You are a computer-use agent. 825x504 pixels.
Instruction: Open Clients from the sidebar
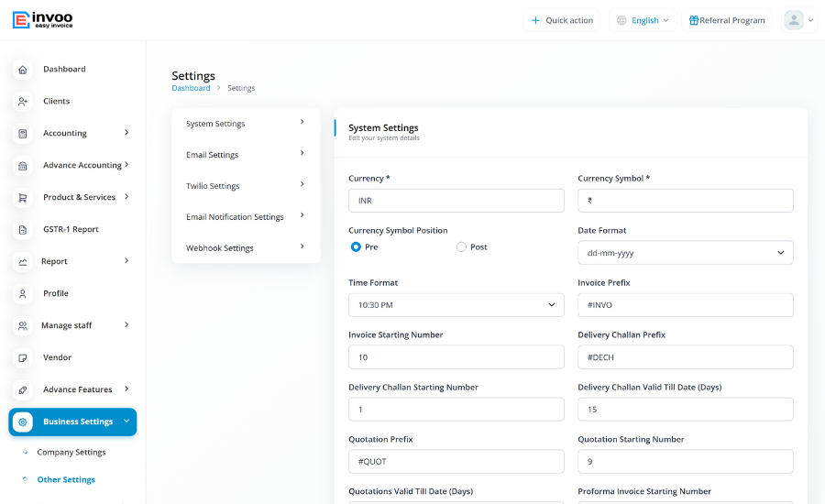click(x=56, y=101)
